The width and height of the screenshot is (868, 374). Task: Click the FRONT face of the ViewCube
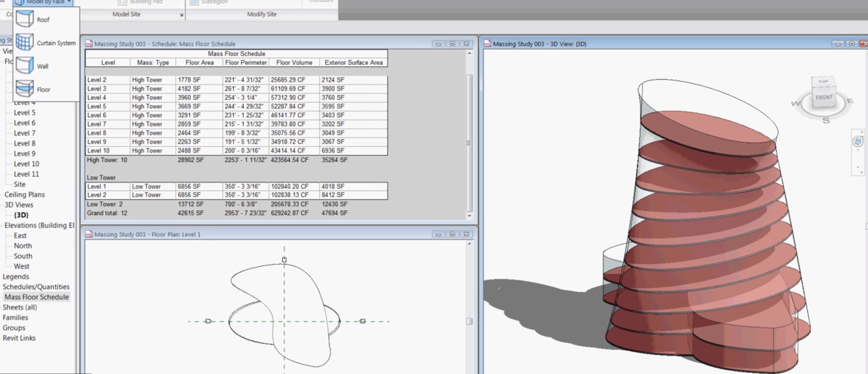[x=823, y=98]
